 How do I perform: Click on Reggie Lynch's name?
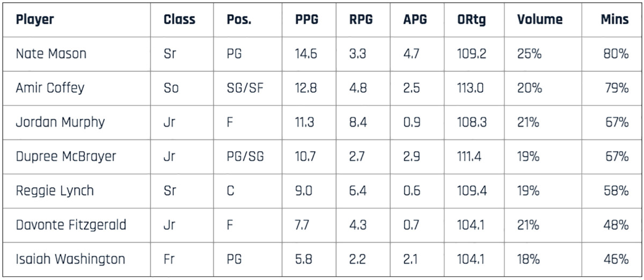coord(55,191)
